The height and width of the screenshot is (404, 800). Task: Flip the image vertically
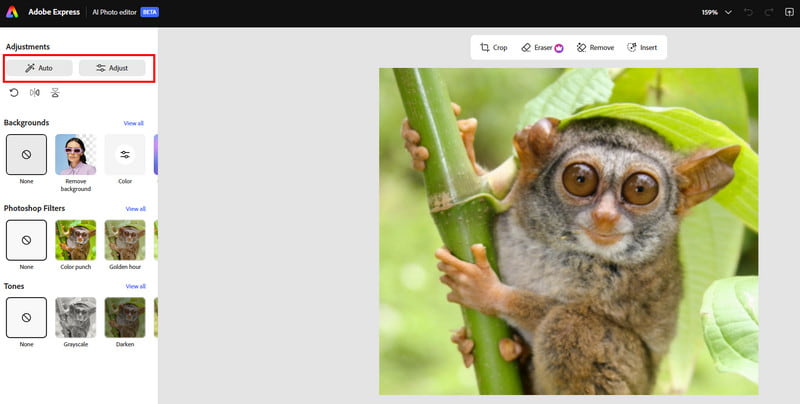coord(55,92)
